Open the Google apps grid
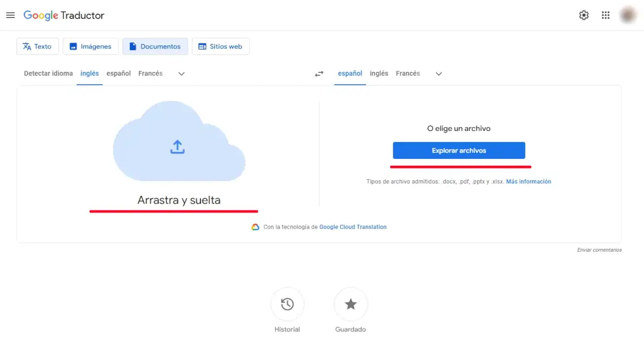Image resolution: width=644 pixels, height=351 pixels. (x=605, y=15)
